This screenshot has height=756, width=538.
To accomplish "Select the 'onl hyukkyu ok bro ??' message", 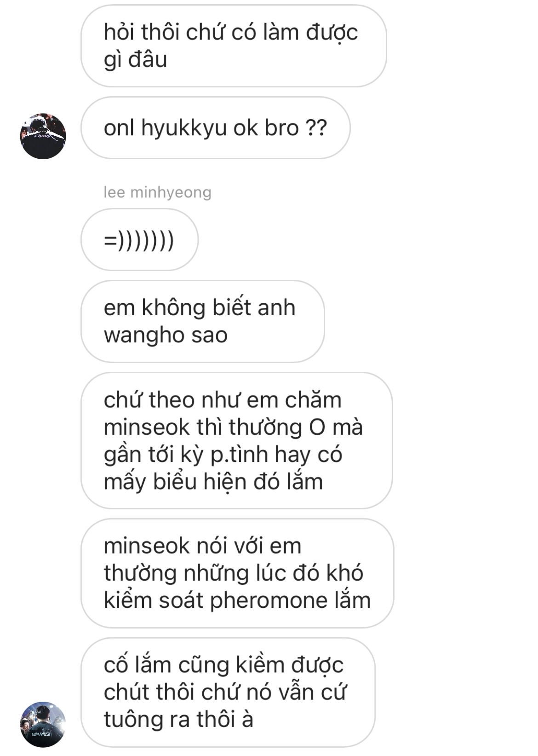I will (215, 127).
